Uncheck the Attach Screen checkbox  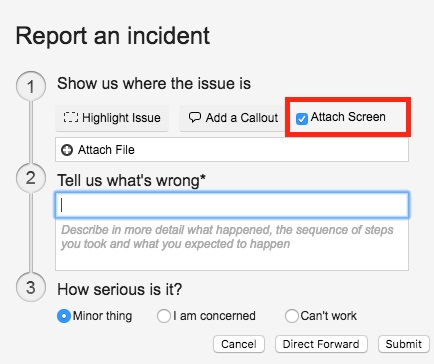[302, 119]
